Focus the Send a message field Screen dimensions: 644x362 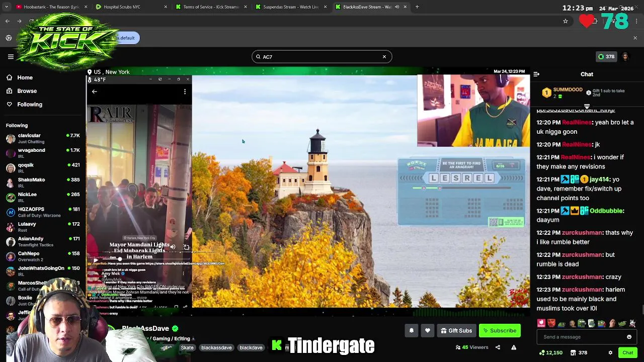click(581, 337)
